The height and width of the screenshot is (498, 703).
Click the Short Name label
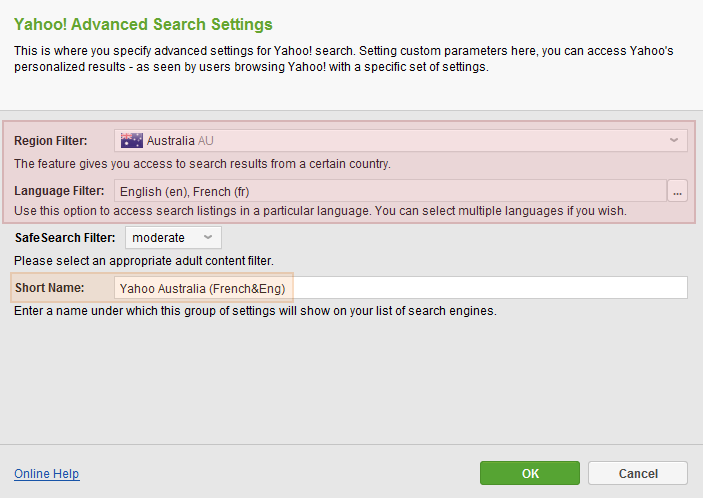tap(49, 288)
